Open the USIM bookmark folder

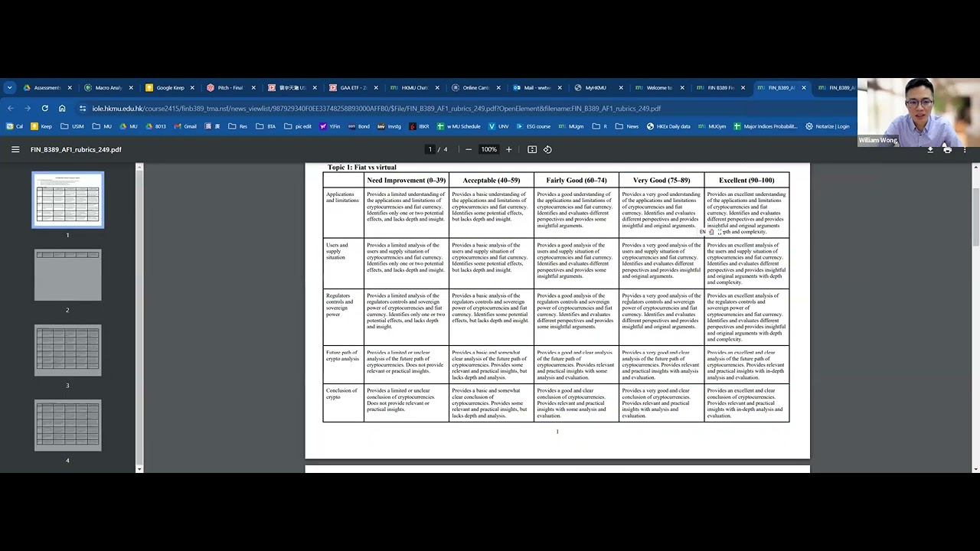coord(73,126)
